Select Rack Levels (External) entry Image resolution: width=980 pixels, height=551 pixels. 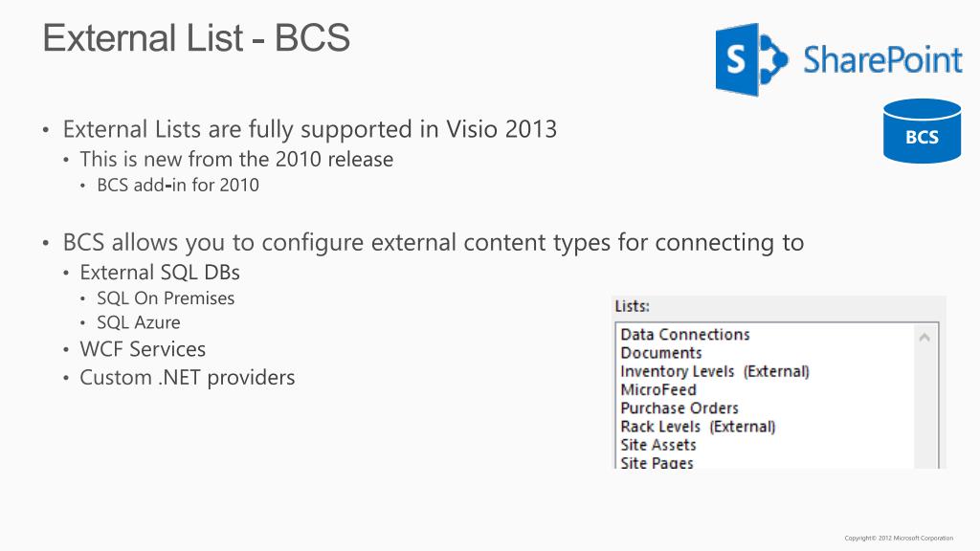coord(698,427)
